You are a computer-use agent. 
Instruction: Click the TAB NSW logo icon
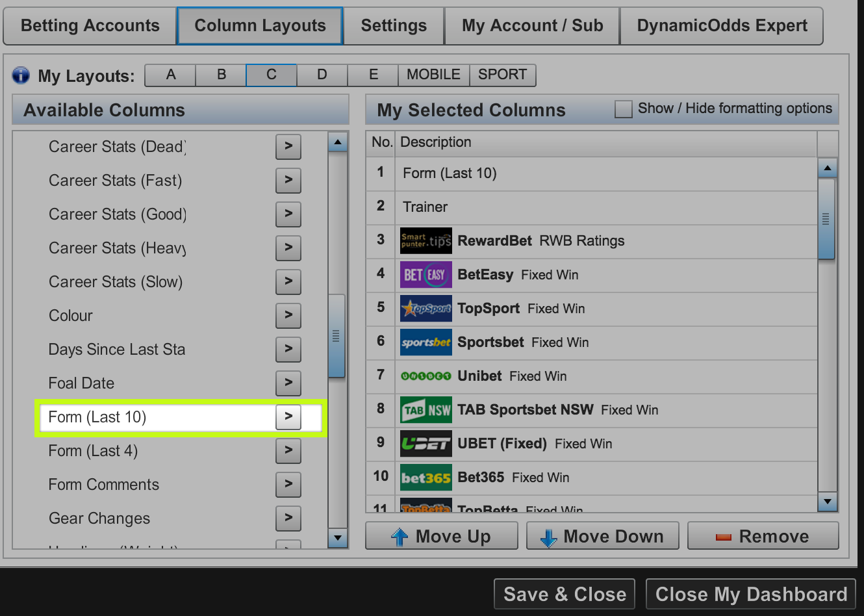click(426, 410)
